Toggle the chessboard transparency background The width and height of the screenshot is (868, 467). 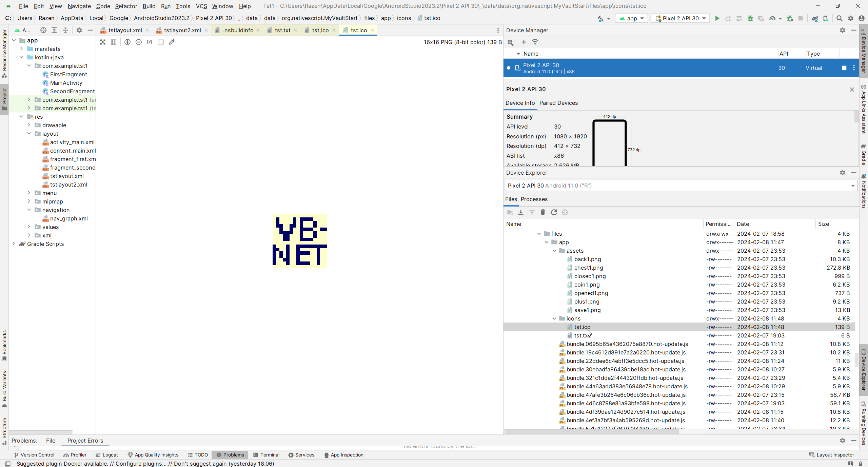103,42
